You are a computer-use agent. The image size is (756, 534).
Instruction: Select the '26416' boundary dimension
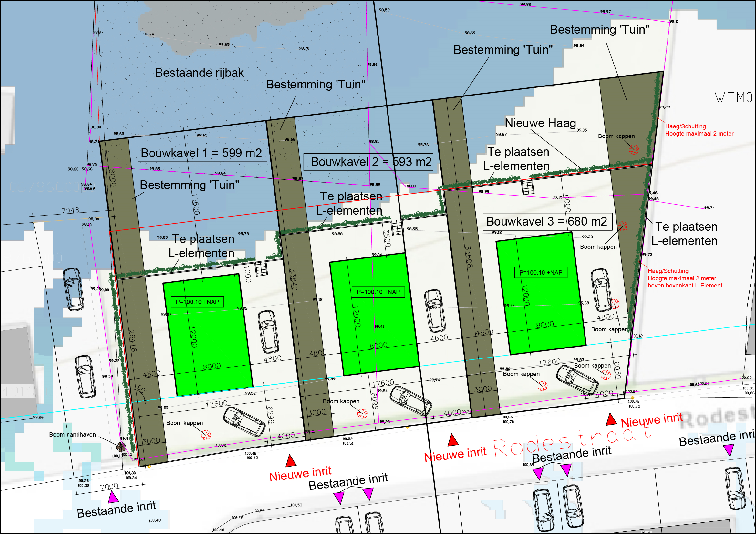pyautogui.click(x=132, y=341)
